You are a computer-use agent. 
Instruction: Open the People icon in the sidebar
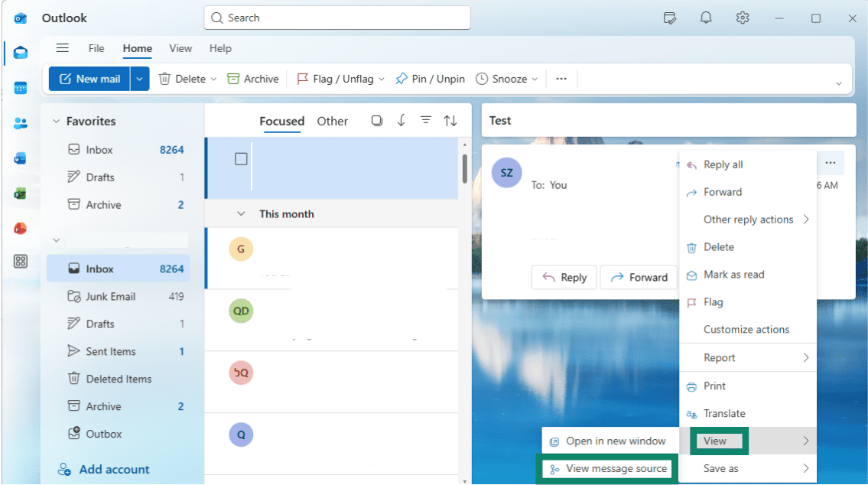21,123
